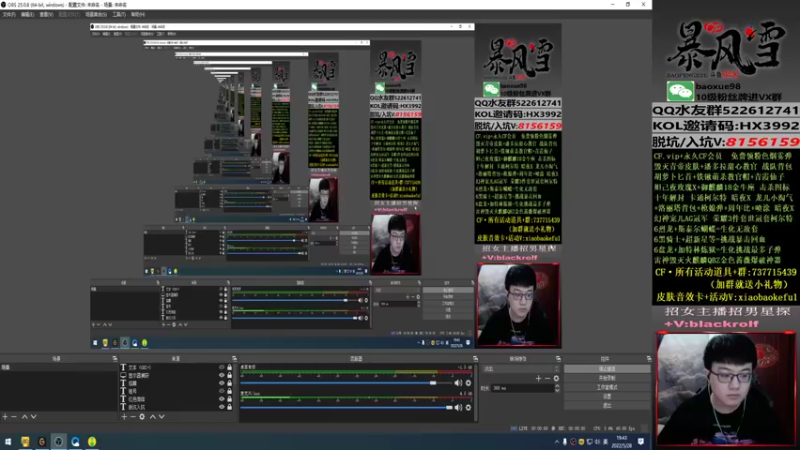Add a new scene with plus icon
Screen dimensions: 800x450
coord(5,417)
